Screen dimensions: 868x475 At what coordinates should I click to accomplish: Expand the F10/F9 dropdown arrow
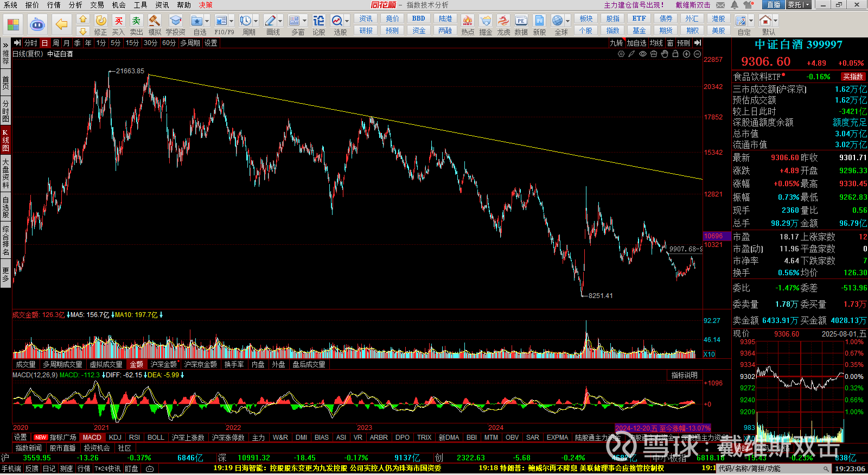click(231, 21)
